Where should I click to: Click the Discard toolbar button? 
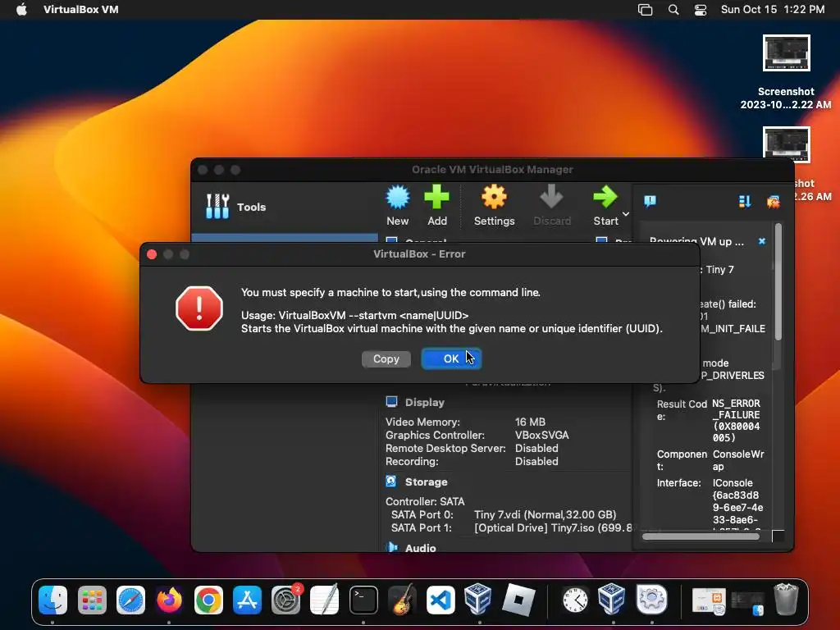[x=552, y=206]
